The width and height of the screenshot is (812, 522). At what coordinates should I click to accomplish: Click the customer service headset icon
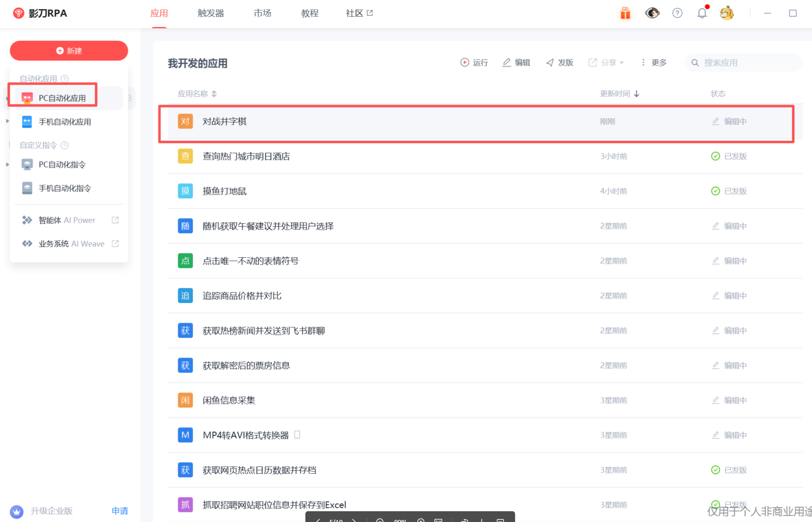[x=652, y=13]
